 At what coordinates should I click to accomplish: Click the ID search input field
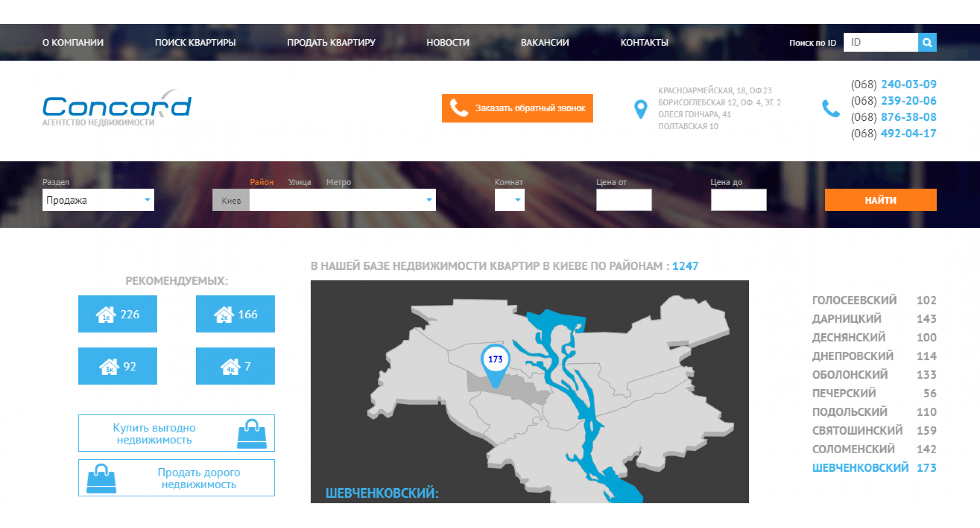881,43
